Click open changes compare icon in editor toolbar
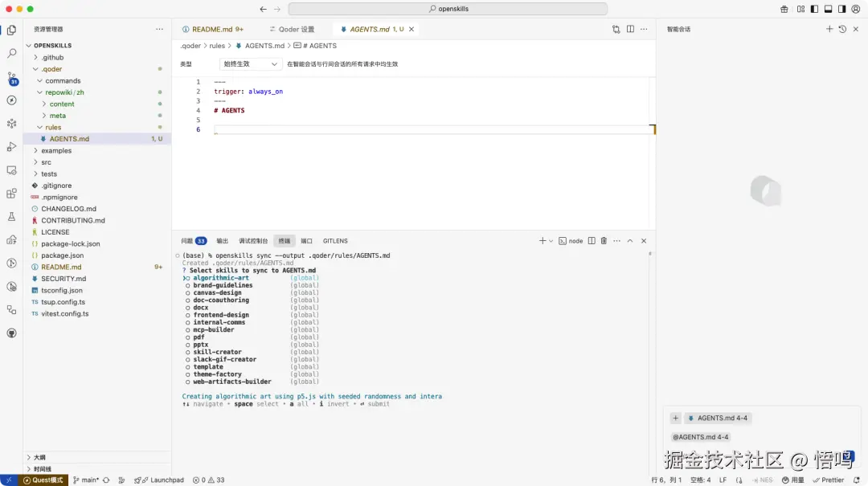Image resolution: width=868 pixels, height=486 pixels. 616,30
